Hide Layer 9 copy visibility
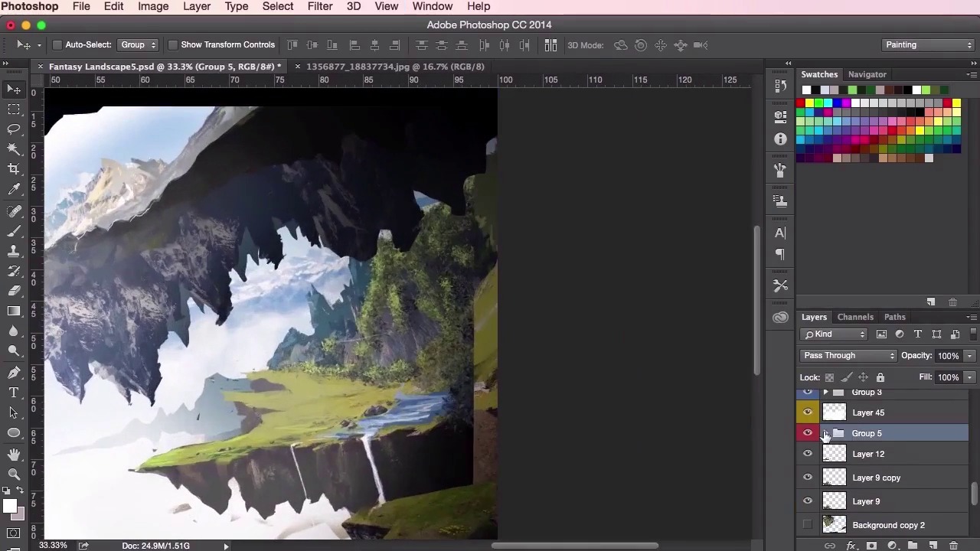 click(x=808, y=478)
